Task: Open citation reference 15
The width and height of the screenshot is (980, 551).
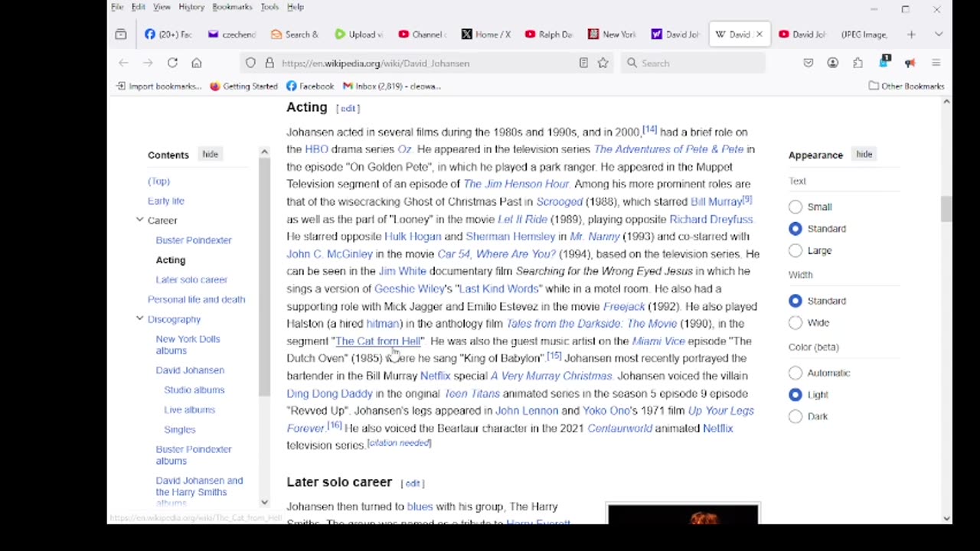Action: 554,356
